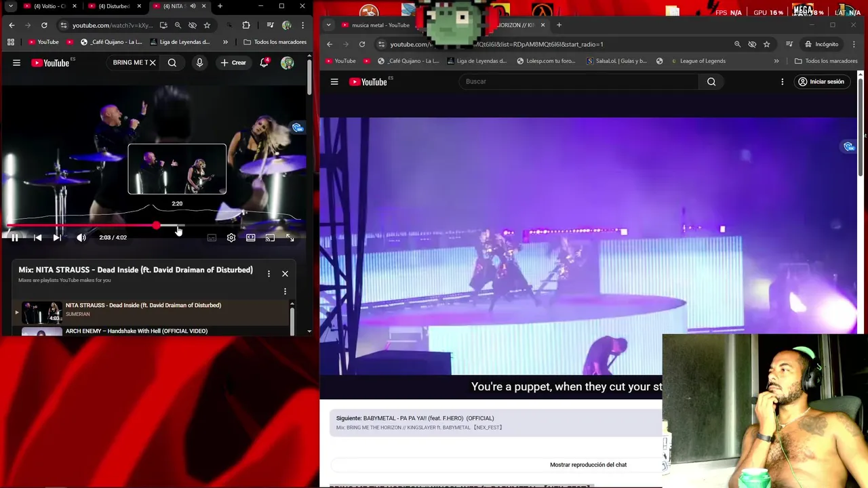Image resolution: width=868 pixels, height=488 pixels.
Task: Go back in the left browser
Action: coord(12,25)
